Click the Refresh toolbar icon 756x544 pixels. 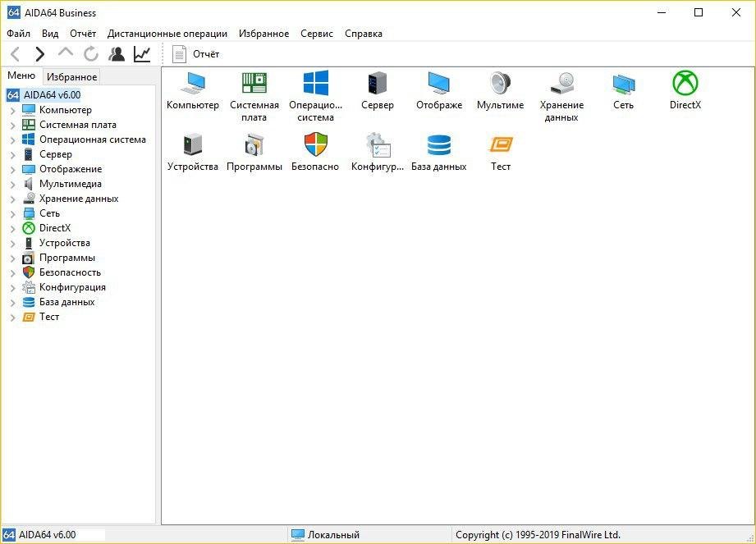coord(90,54)
